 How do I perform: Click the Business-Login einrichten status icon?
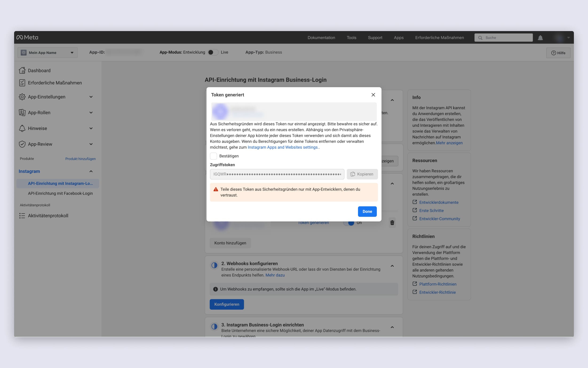coord(214,327)
